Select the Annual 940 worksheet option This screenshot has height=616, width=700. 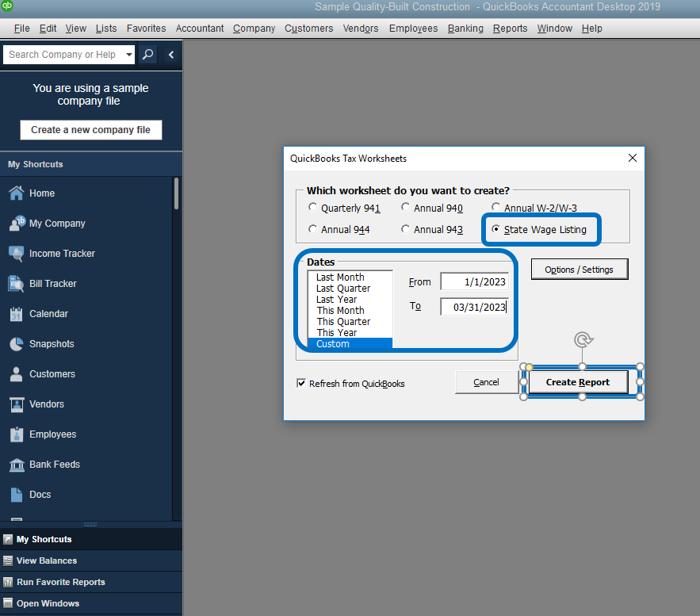point(405,207)
